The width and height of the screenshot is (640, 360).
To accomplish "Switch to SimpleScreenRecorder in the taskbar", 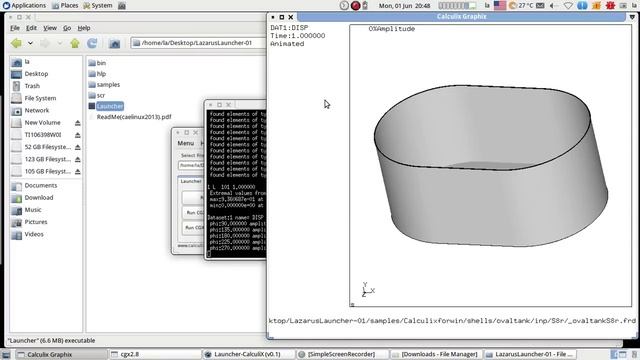I will coord(342,354).
